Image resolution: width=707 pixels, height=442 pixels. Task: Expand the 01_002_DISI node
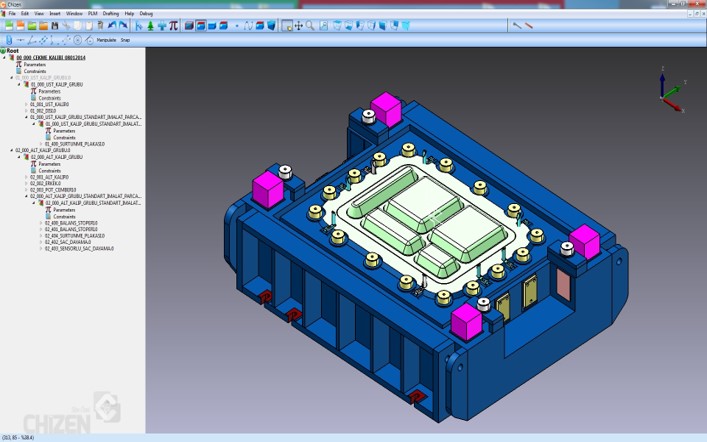click(26, 111)
